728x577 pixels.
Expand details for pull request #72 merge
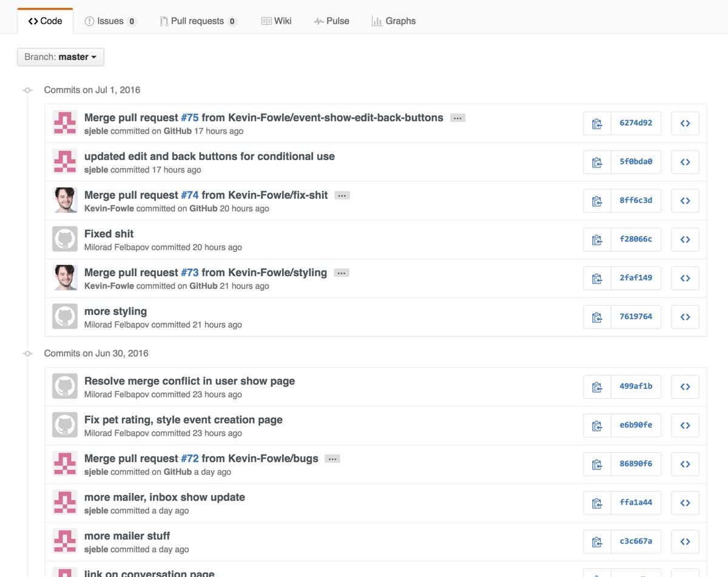point(332,459)
